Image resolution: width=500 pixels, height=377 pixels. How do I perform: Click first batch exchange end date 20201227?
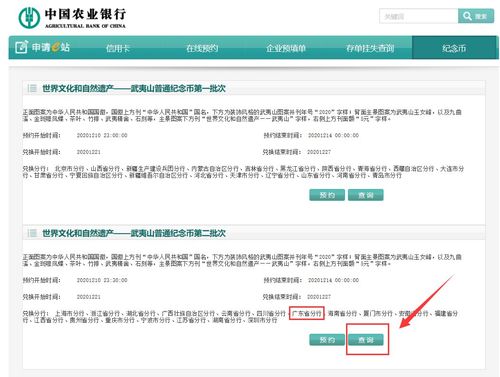pos(319,152)
